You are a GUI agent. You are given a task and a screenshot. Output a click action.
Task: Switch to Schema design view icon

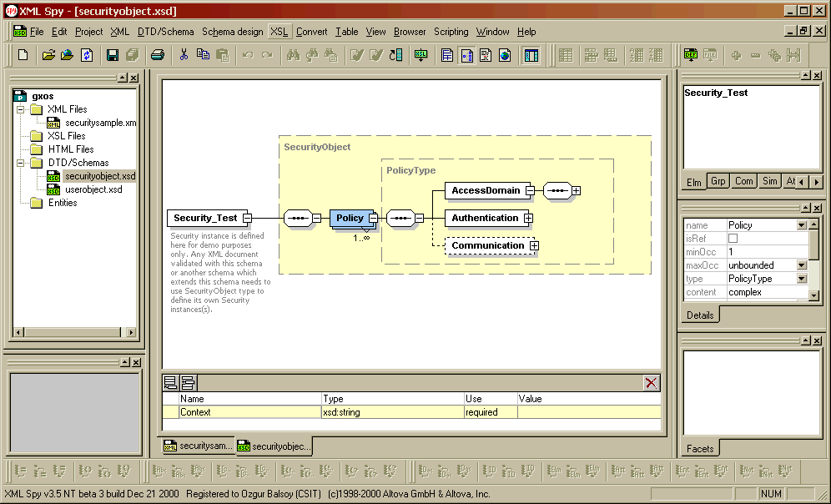click(x=467, y=55)
